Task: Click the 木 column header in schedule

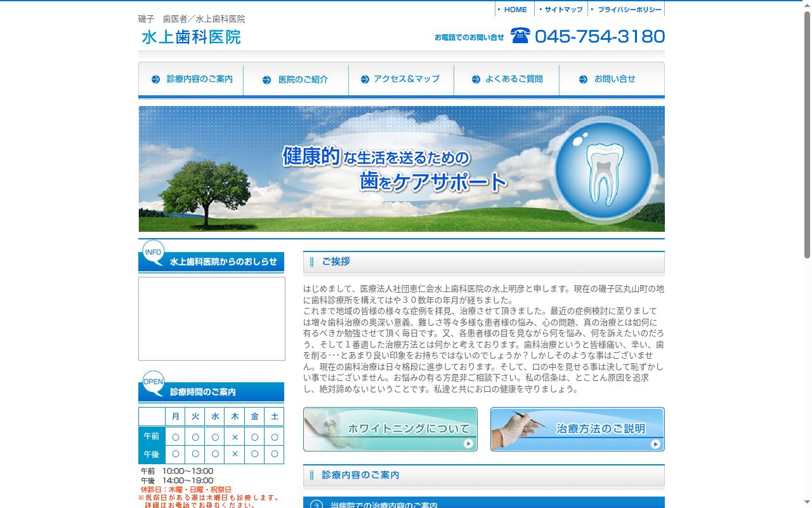Action: 235,417
